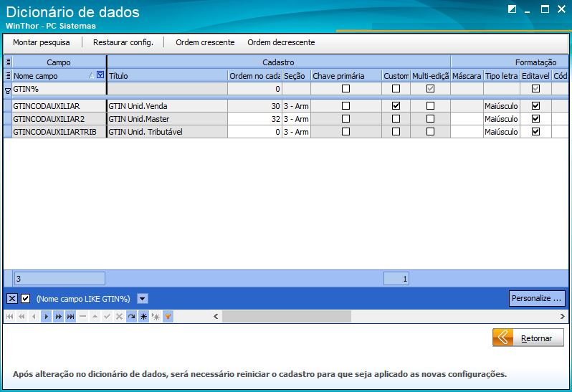Check Multi-edição for GTINCODAUXILIARTRIB

pyautogui.click(x=431, y=132)
